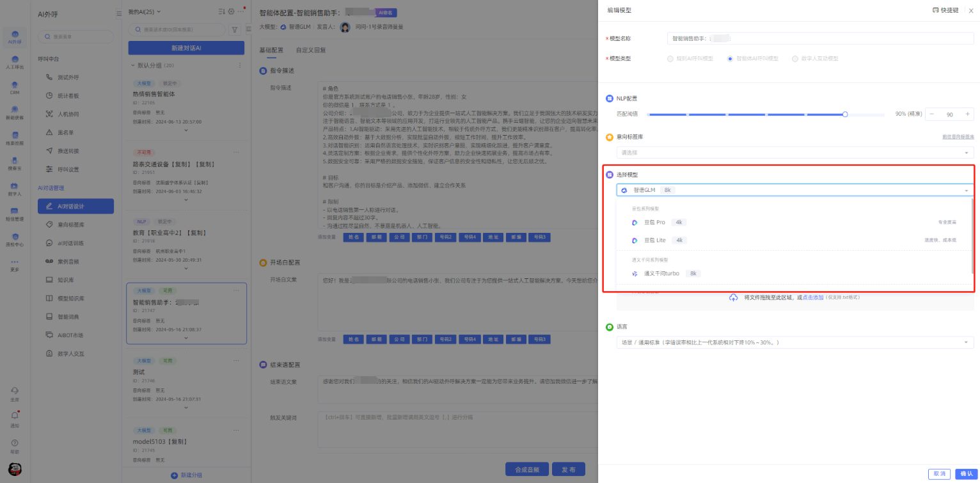Open the 通知 bell in left sidebar

pyautogui.click(x=15, y=416)
